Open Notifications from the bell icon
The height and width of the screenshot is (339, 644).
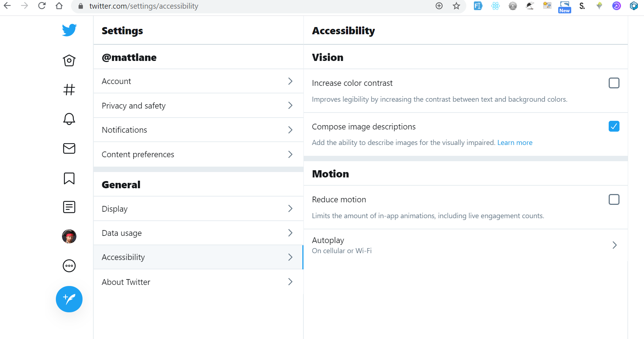(69, 119)
